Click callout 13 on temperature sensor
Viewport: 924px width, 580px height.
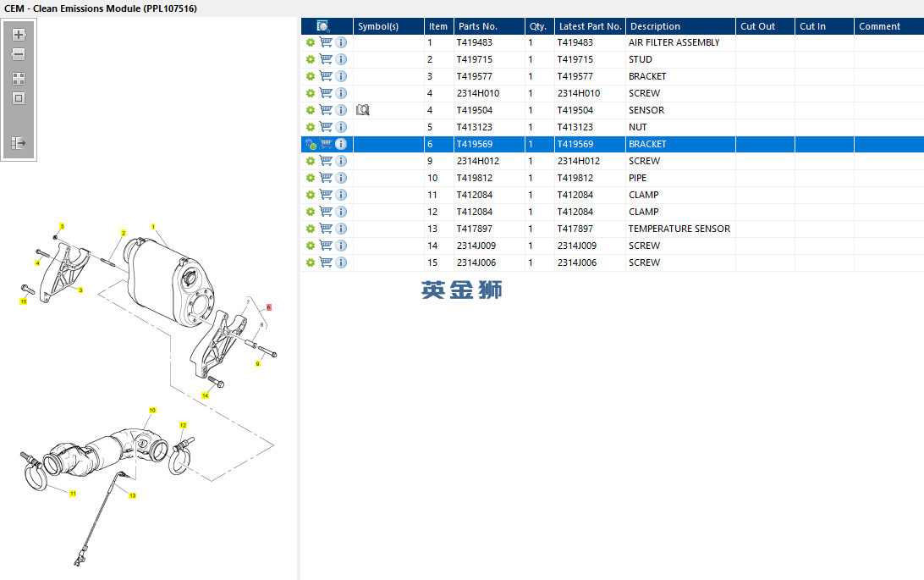(133, 495)
